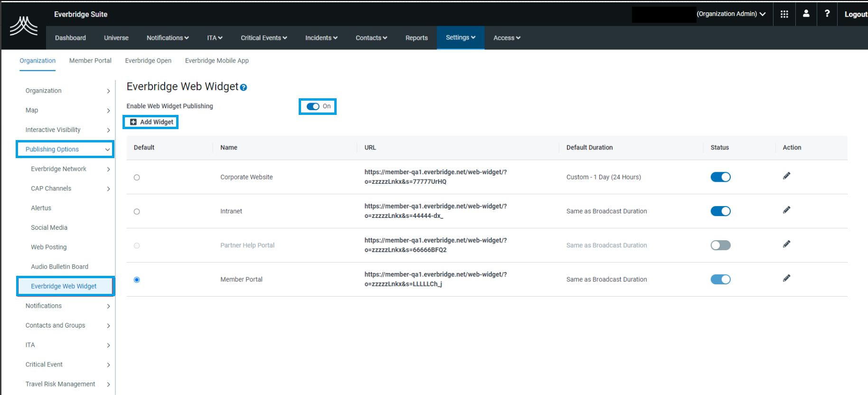Image resolution: width=868 pixels, height=395 pixels.
Task: Click the Intranet widget URL
Action: click(x=435, y=211)
